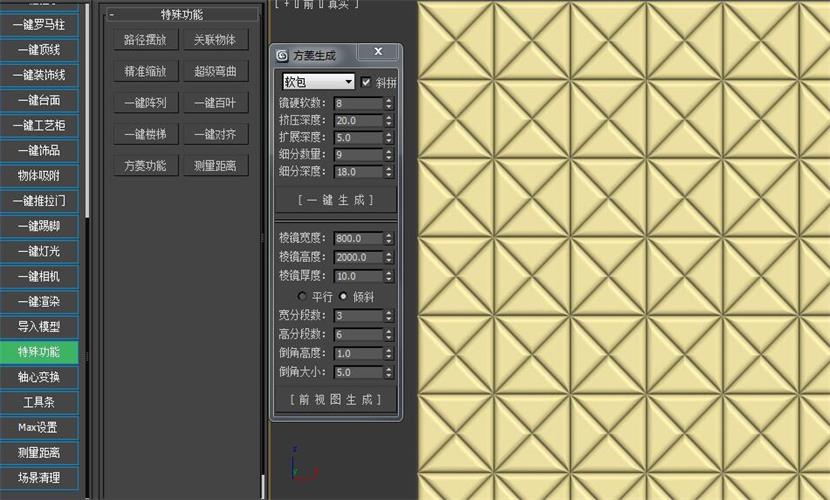Image resolution: width=830 pixels, height=500 pixels.
Task: Open the 软包 type dropdown
Action: (318, 81)
